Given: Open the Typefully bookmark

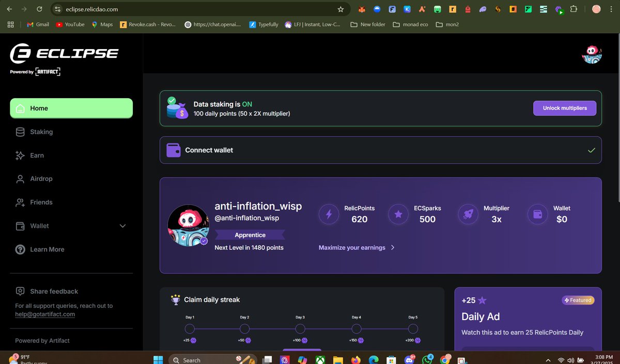Looking at the screenshot, I should [263, 24].
